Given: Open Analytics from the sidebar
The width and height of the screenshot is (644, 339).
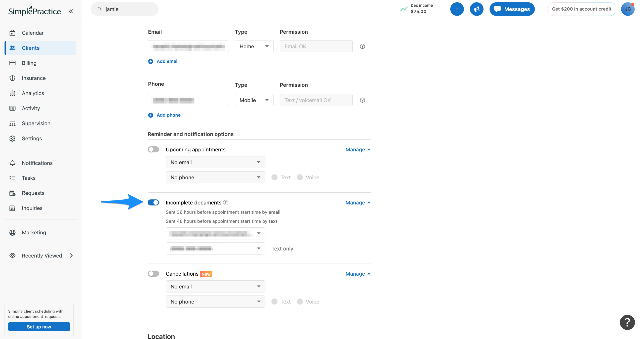Looking at the screenshot, I should pos(33,93).
